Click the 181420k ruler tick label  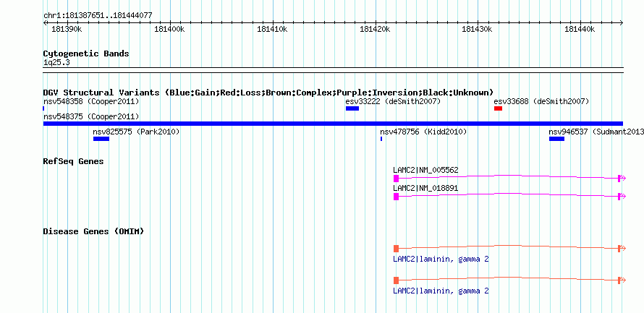click(x=375, y=29)
